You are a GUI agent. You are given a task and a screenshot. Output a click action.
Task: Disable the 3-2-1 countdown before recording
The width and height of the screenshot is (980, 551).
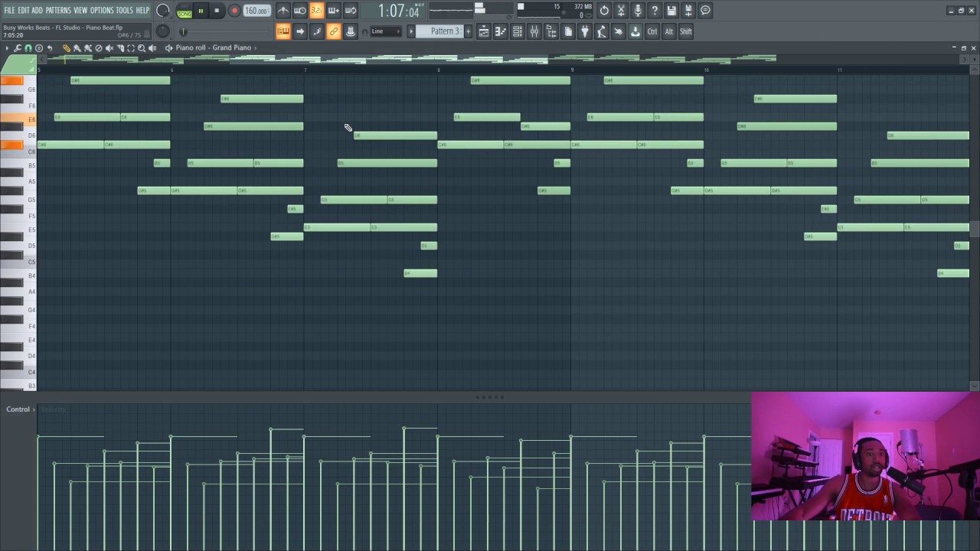click(317, 11)
